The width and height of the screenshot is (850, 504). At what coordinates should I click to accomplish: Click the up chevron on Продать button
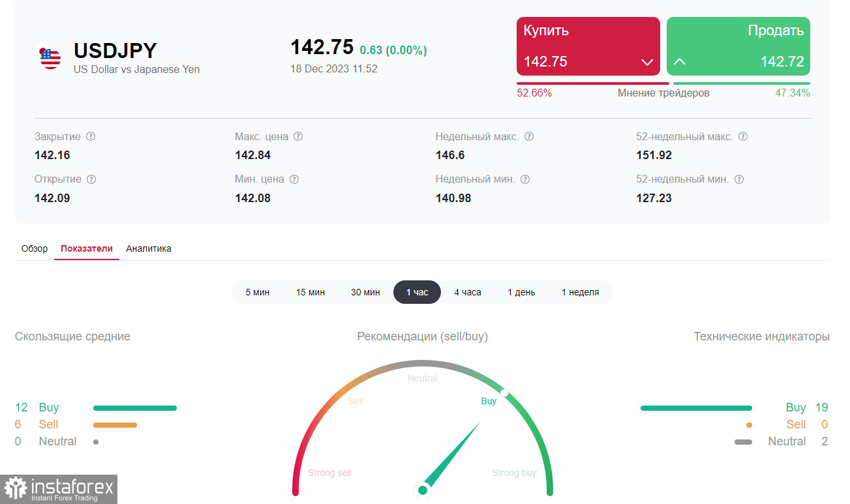(x=680, y=62)
